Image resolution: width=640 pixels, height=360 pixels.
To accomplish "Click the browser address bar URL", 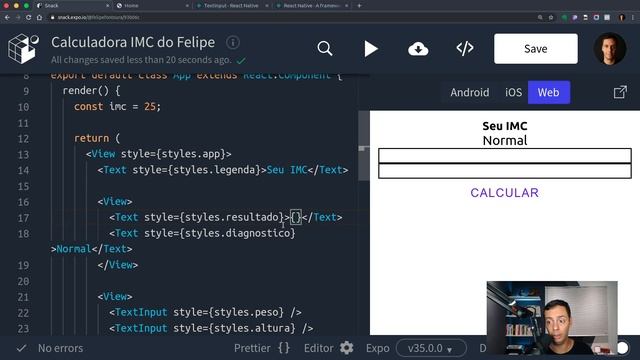I will (x=98, y=18).
